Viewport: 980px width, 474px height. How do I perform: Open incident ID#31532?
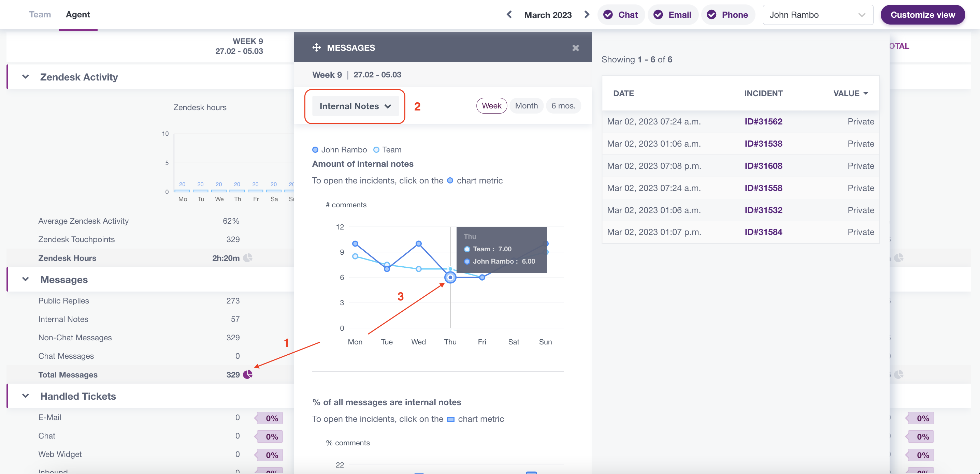pos(763,210)
